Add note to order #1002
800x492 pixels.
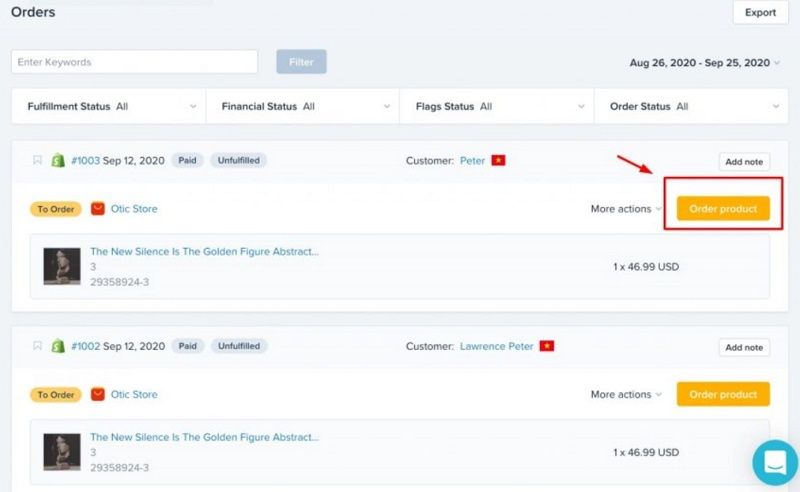pyautogui.click(x=744, y=347)
